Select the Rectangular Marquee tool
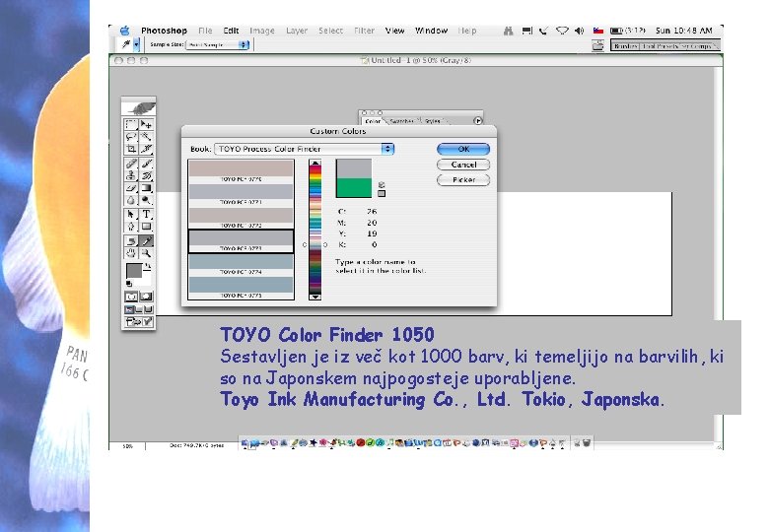Viewport: 769px width, 532px height. (131, 124)
